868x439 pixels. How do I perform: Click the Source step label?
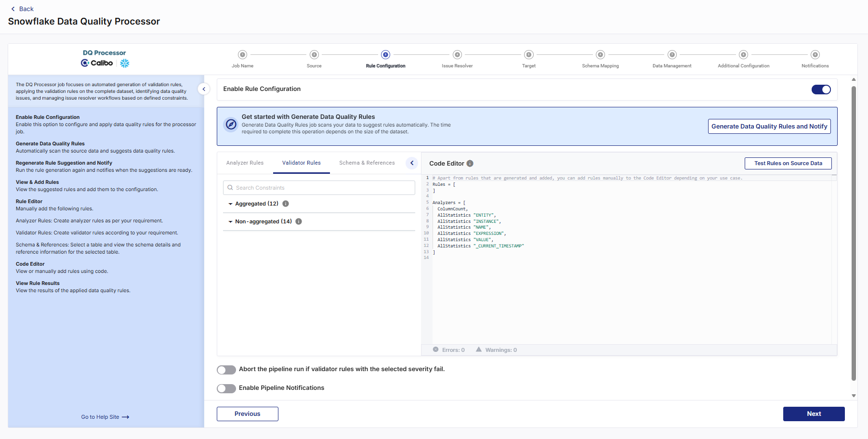click(314, 66)
